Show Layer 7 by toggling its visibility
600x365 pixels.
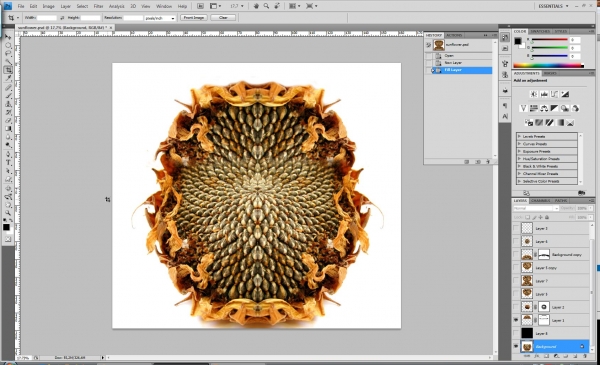pos(516,281)
